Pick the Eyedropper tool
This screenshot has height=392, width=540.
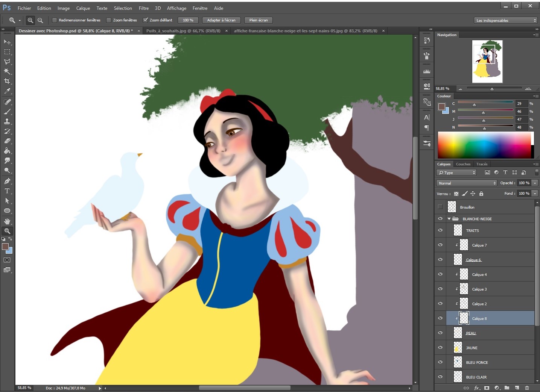tap(7, 91)
